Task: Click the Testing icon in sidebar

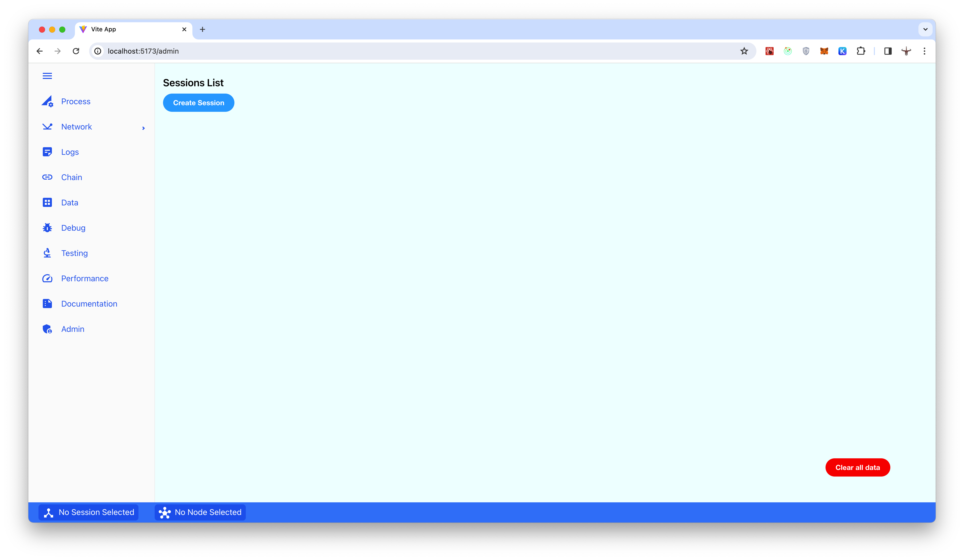Action: (x=47, y=253)
